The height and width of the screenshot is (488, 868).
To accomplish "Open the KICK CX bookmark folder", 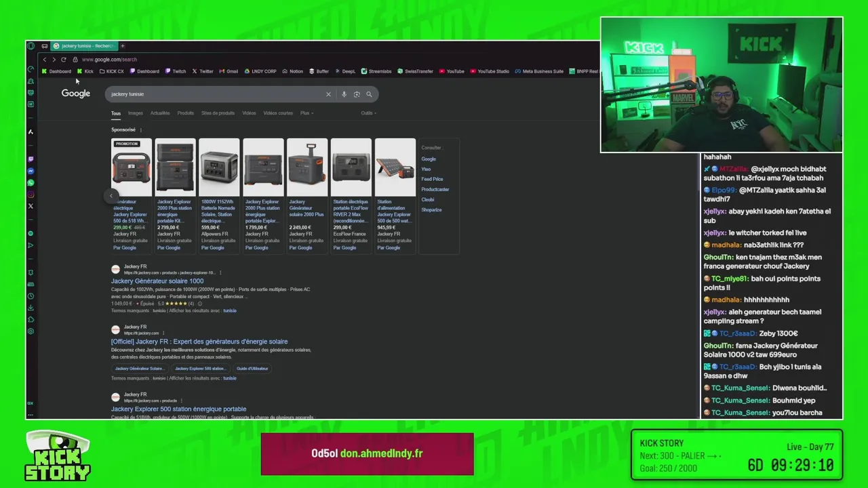I will tap(112, 71).
